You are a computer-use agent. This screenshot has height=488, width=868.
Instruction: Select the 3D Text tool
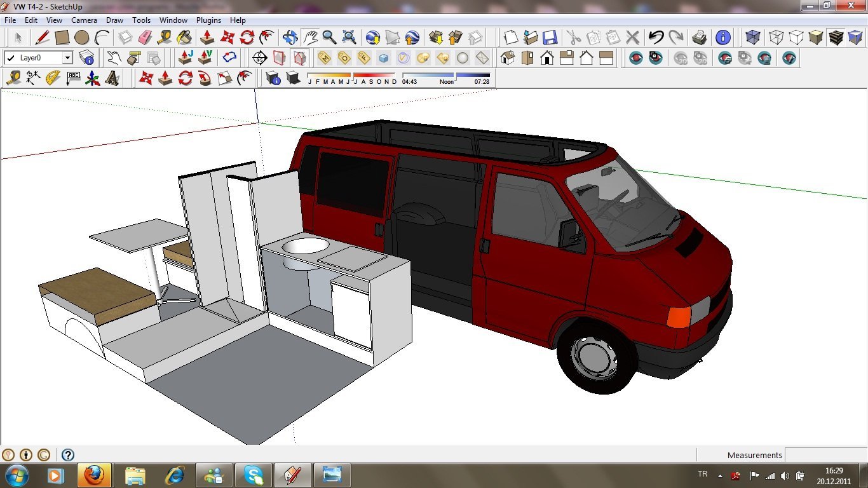click(x=112, y=79)
